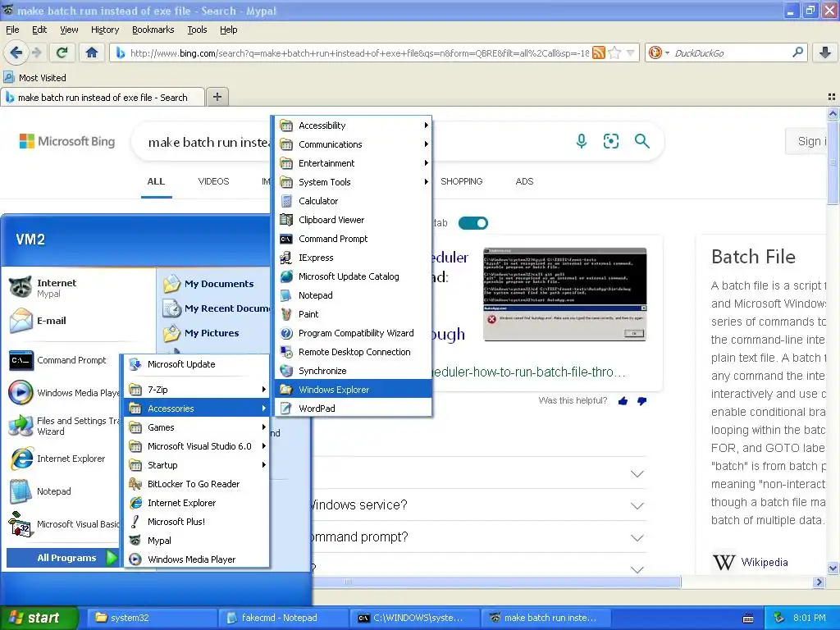Viewport: 840px width, 630px height.
Task: Click thumbs down not helpful icon
Action: coord(641,400)
